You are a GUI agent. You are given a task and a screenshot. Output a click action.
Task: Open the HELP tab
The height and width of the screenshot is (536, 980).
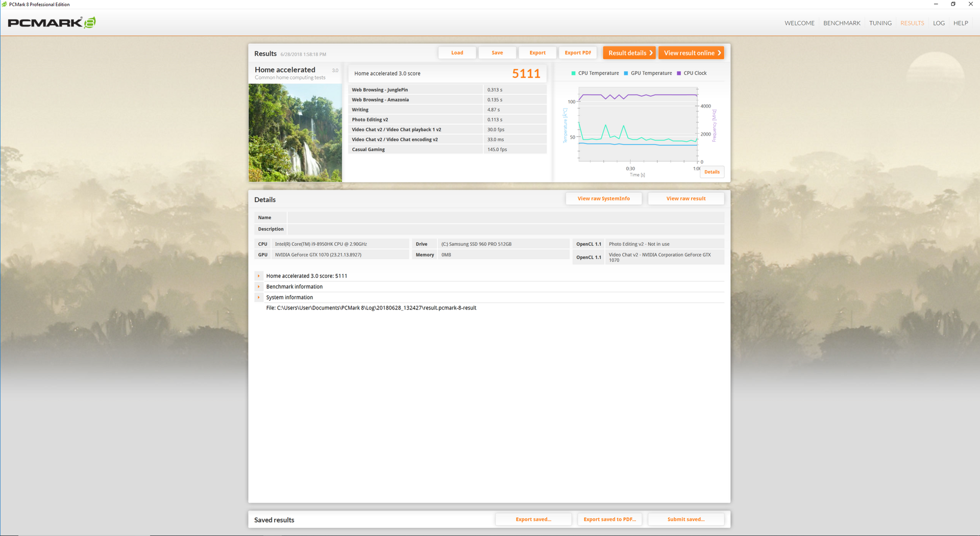[961, 23]
